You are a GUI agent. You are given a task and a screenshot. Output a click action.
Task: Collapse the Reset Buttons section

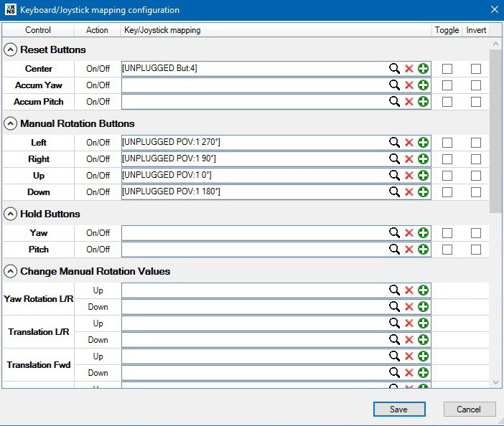coord(11,50)
